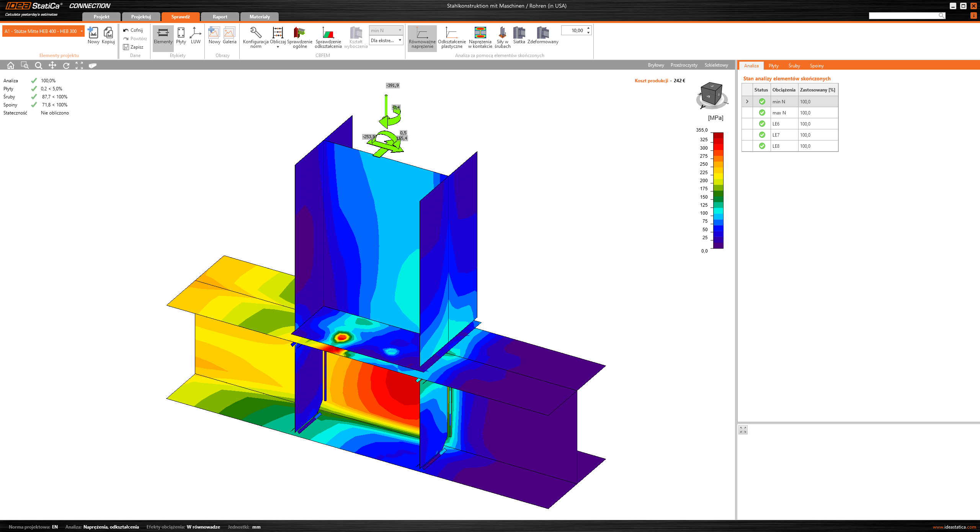Open the A1 - Stütze Mitte project item dropdown
Image resolution: width=980 pixels, height=532 pixels.
pos(43,31)
